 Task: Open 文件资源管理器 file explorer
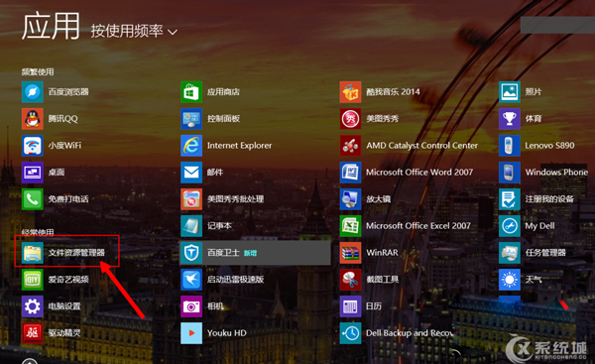pos(63,253)
